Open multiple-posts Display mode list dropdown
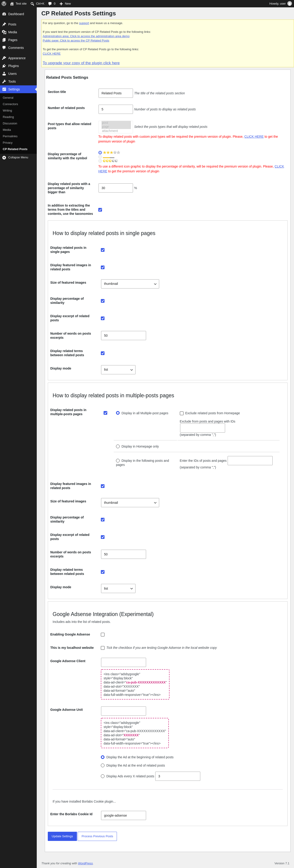Screen dimensions: 294x868 pyautogui.click(x=118, y=588)
